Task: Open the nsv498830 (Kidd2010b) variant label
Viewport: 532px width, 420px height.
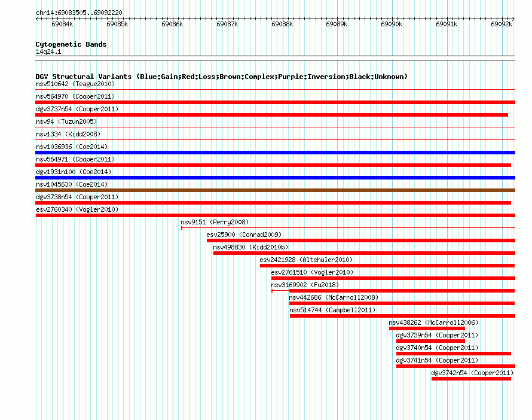Action: 250,247
